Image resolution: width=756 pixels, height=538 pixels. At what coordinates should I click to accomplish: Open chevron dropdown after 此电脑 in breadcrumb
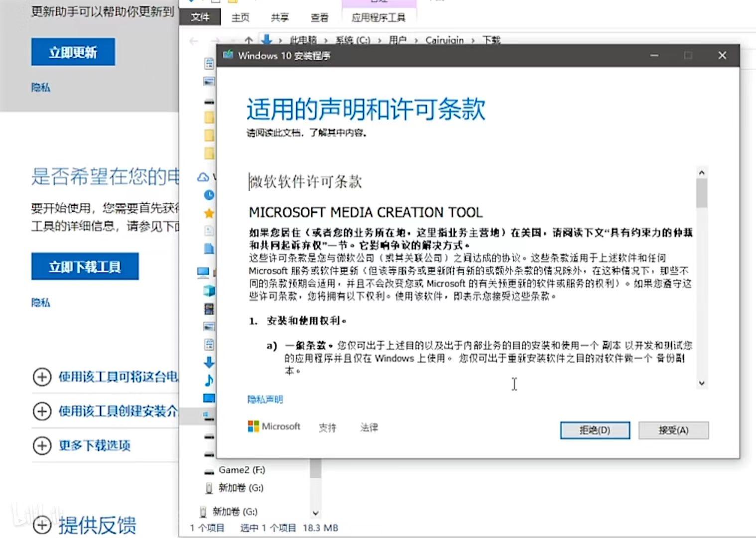326,40
